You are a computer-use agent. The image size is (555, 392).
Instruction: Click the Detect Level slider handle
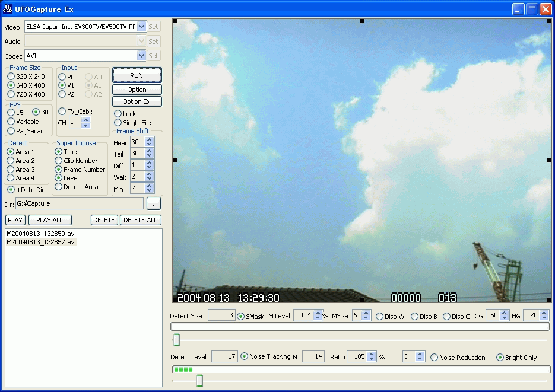[199, 380]
